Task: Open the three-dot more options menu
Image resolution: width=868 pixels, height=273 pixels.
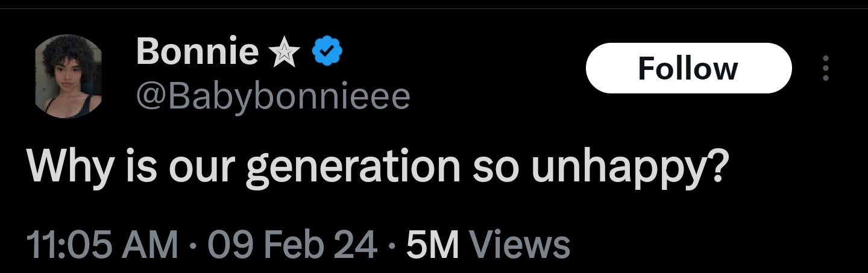Action: click(x=826, y=68)
